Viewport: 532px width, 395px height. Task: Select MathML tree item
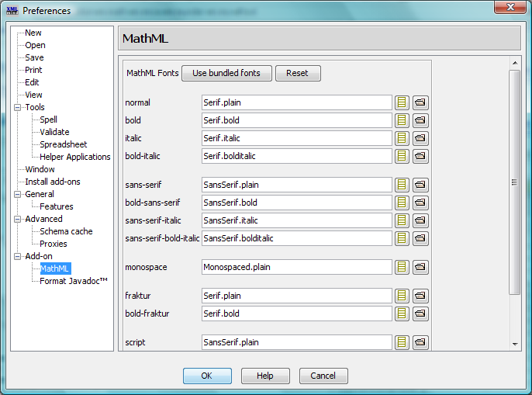(x=55, y=269)
